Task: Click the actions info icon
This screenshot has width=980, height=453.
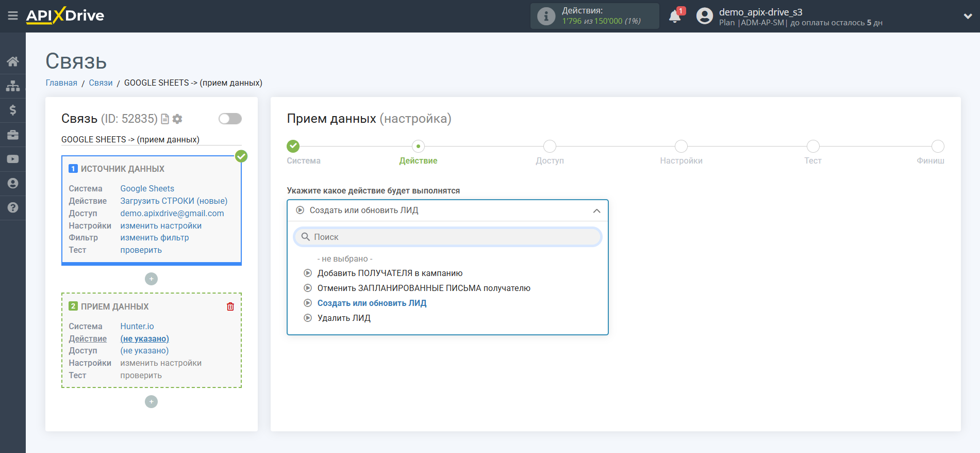Action: (x=546, y=16)
